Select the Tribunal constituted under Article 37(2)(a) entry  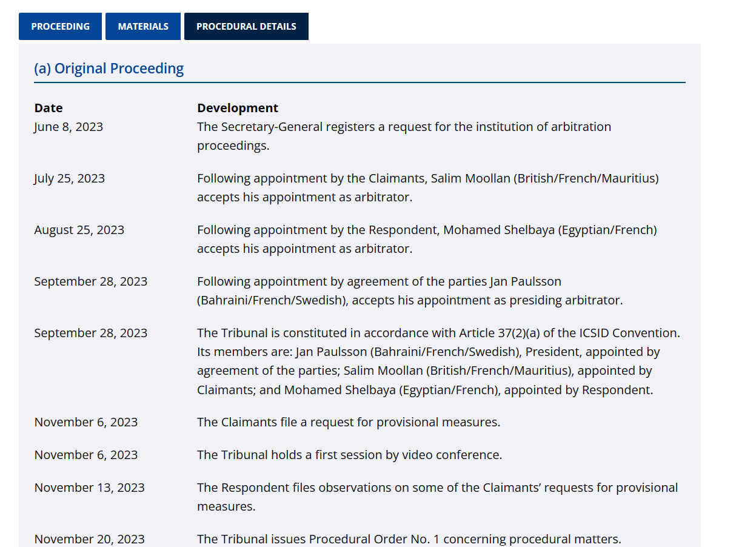pyautogui.click(x=438, y=361)
